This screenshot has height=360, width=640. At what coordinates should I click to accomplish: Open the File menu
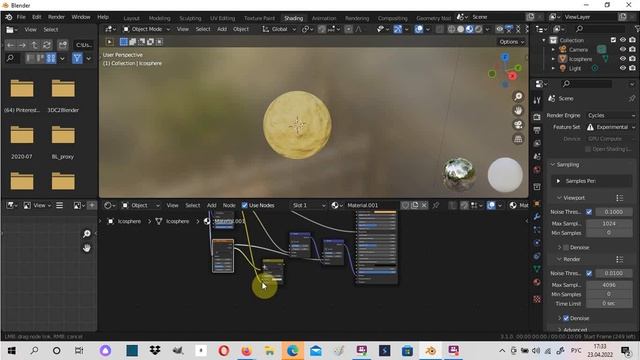point(21,17)
